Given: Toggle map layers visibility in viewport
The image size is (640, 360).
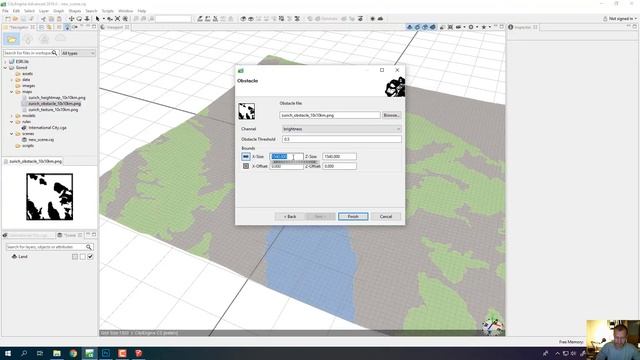Looking at the screenshot, I should point(409,27).
